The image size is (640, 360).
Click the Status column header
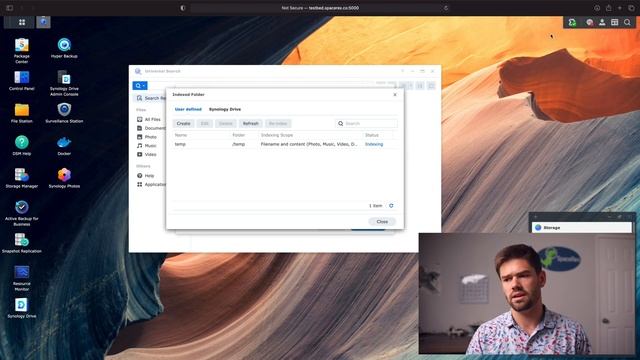(372, 135)
